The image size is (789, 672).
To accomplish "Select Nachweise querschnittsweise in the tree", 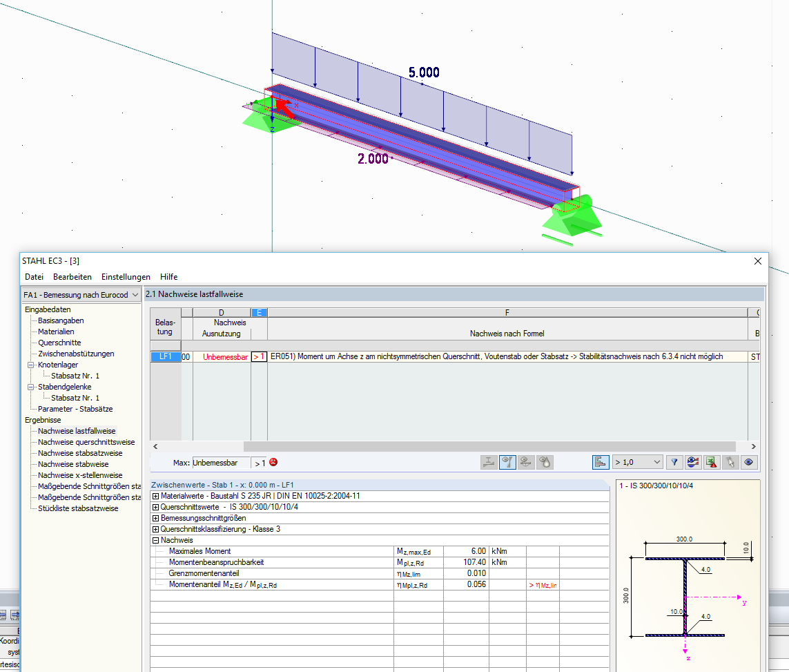I will 86,443.
